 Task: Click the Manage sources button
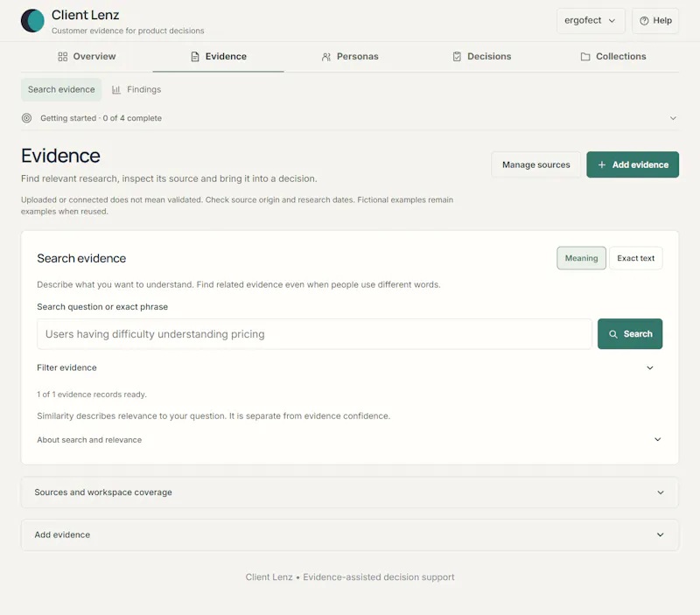[535, 164]
